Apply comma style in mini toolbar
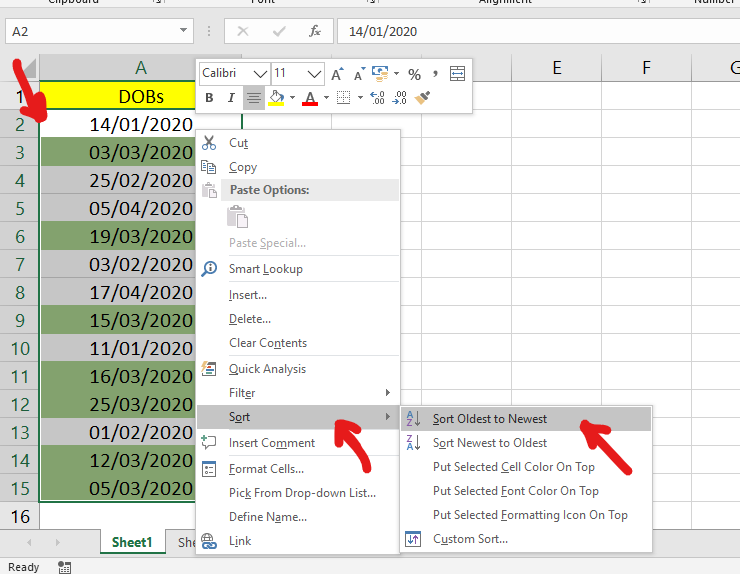 435,73
